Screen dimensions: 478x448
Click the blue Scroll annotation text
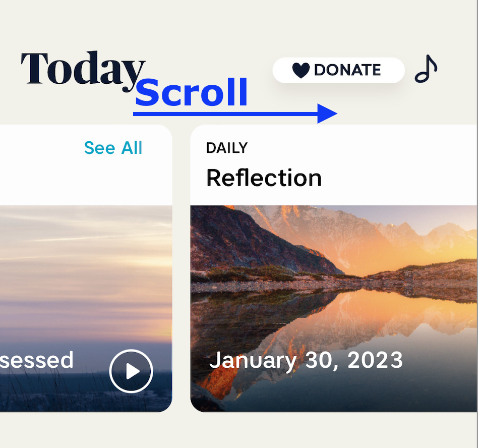click(192, 92)
